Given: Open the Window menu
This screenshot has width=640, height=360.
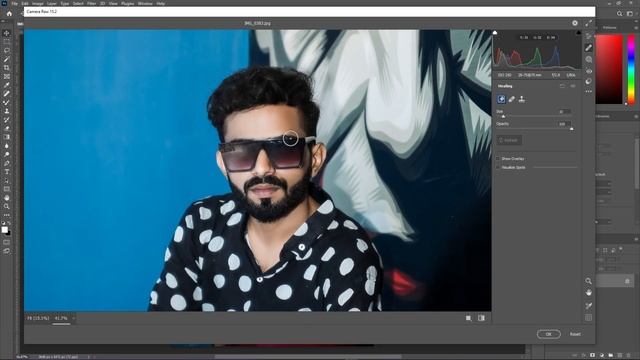Looking at the screenshot, I should pyautogui.click(x=145, y=3).
